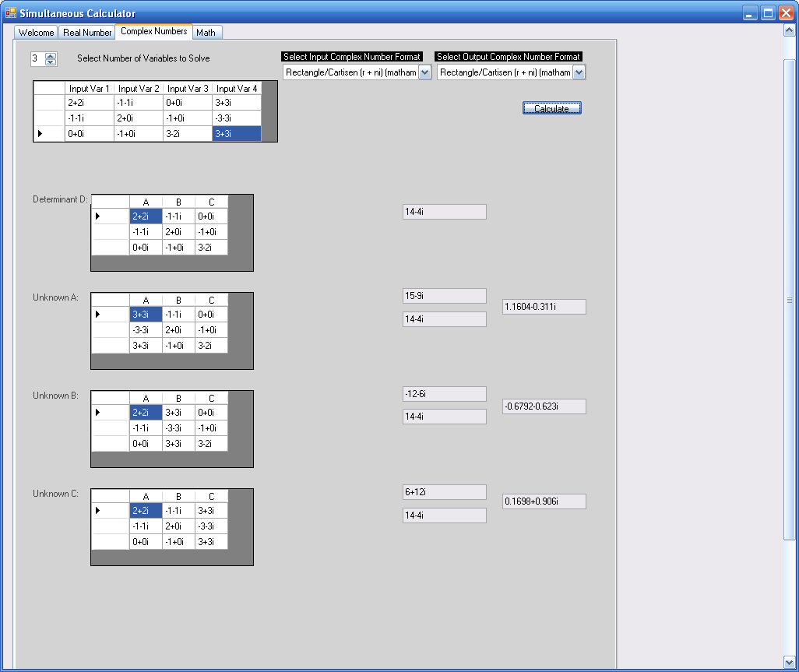Select the Input Var 1 column header
The height and width of the screenshot is (672, 799).
tap(90, 89)
